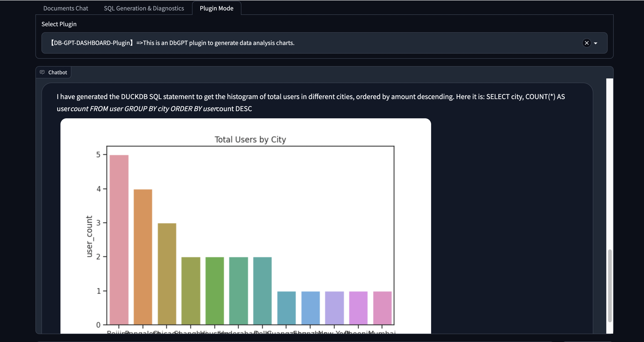Click the Chatbot speech bubble icon
Image resolution: width=644 pixels, height=342 pixels.
coord(42,72)
